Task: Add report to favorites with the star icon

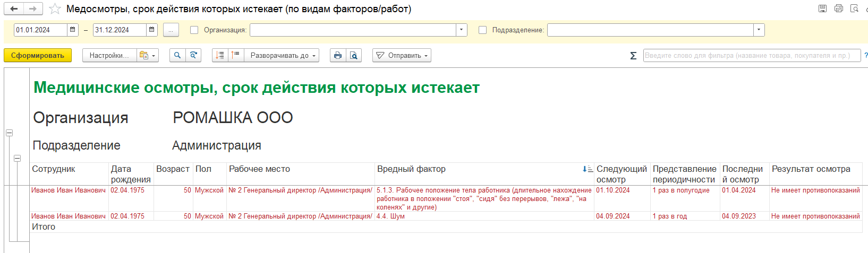Action: (x=54, y=9)
